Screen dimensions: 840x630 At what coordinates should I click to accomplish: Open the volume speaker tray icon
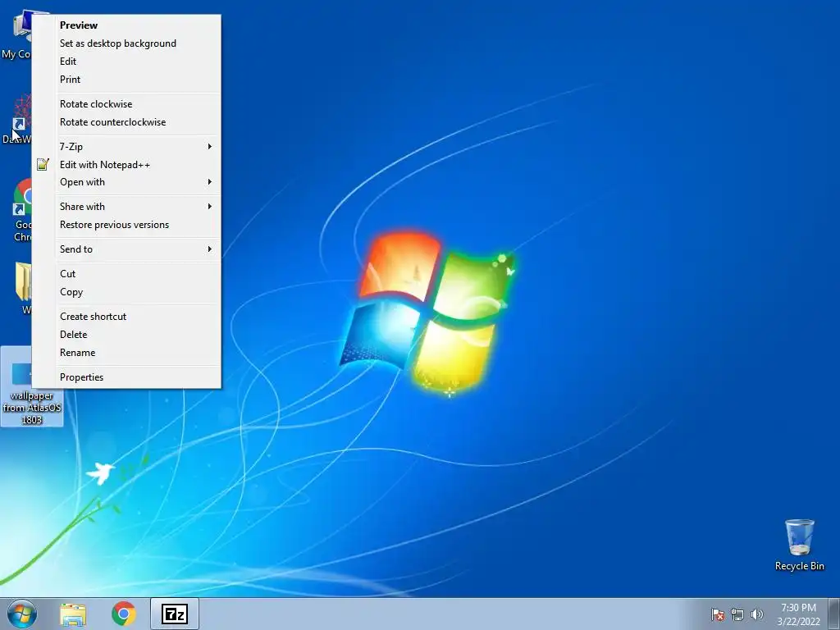756,614
